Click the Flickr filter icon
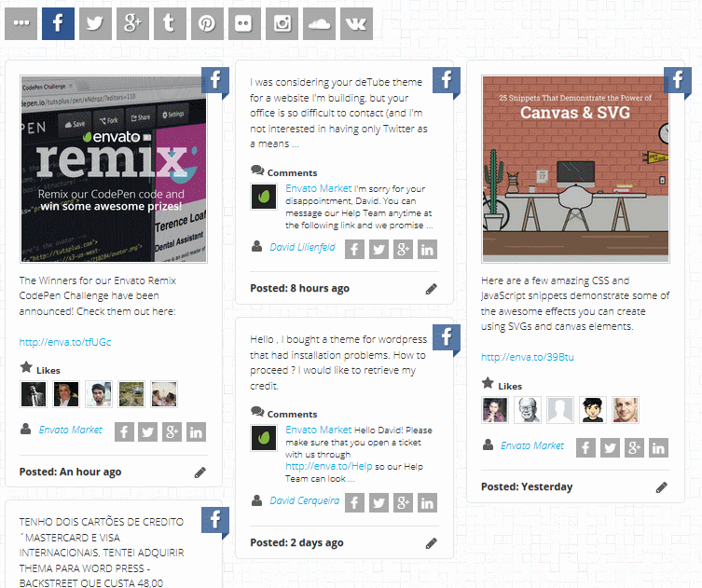Screen dimensions: 702x588 (244, 23)
